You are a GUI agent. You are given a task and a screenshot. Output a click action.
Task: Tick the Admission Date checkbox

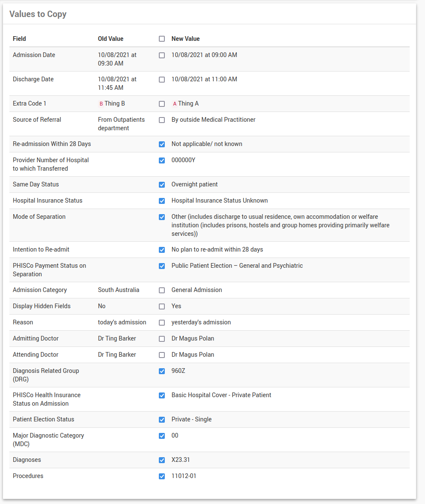162,55
